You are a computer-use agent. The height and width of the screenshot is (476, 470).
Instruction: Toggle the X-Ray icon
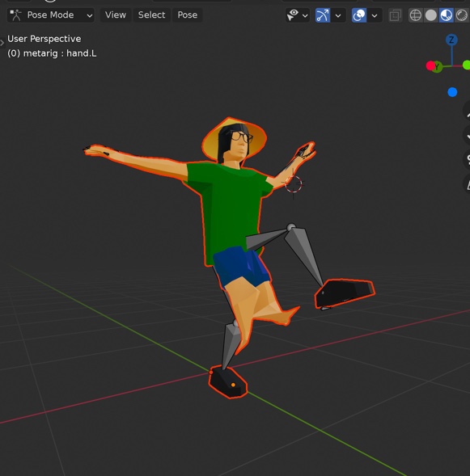click(395, 15)
